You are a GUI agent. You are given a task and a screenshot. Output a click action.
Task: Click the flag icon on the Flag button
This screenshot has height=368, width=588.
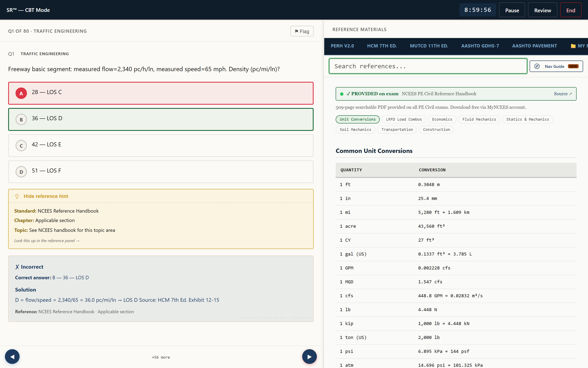tap(296, 31)
